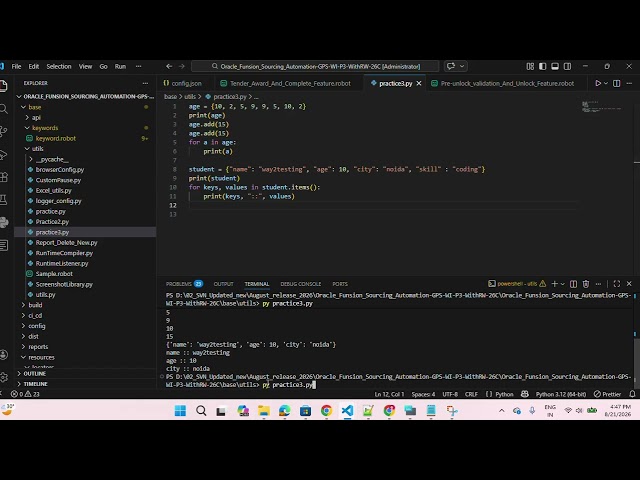Maximize the terminal panel size
This screenshot has height=480, width=640.
coord(617,284)
